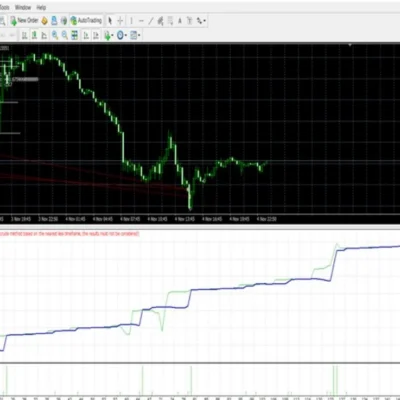The height and width of the screenshot is (400, 400).
Task: Click the chart shift triangle marker atop the chart
Action: tap(350, 45)
